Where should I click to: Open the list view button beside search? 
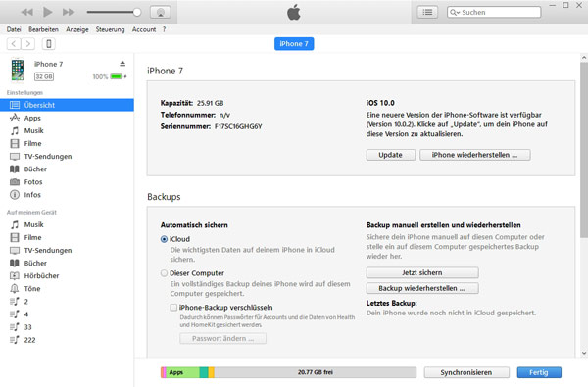427,12
